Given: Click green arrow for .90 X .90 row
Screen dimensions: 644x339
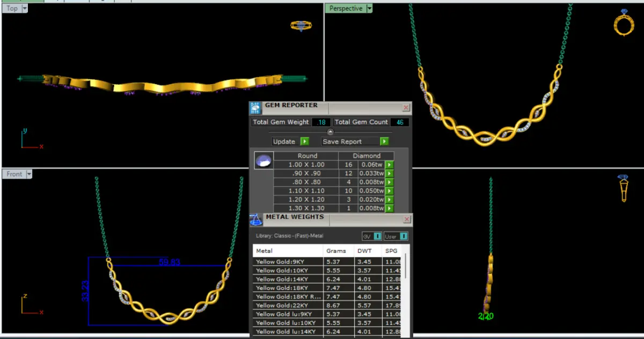Looking at the screenshot, I should coord(390,173).
